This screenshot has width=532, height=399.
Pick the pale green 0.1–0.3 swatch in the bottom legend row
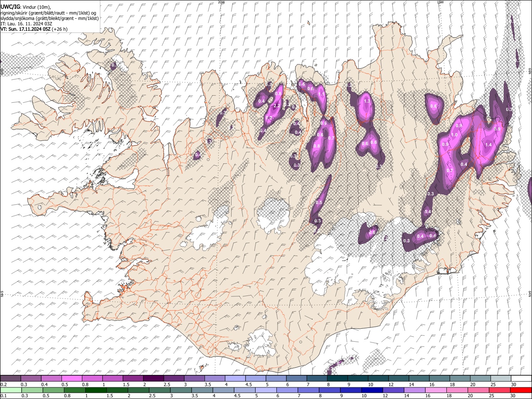[x=10, y=390]
